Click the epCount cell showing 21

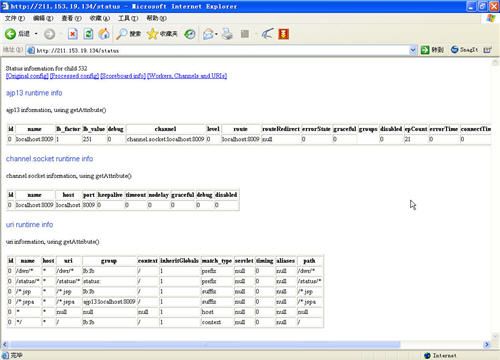[415, 139]
